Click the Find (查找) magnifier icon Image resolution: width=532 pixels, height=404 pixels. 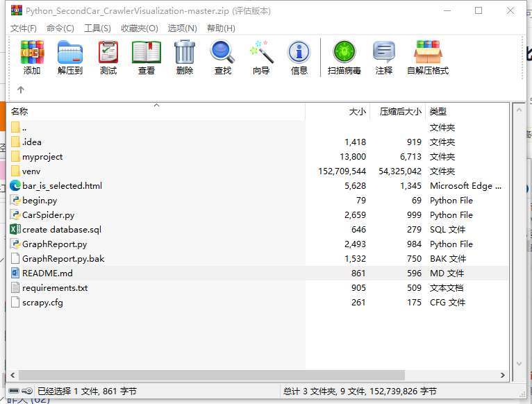click(x=222, y=51)
